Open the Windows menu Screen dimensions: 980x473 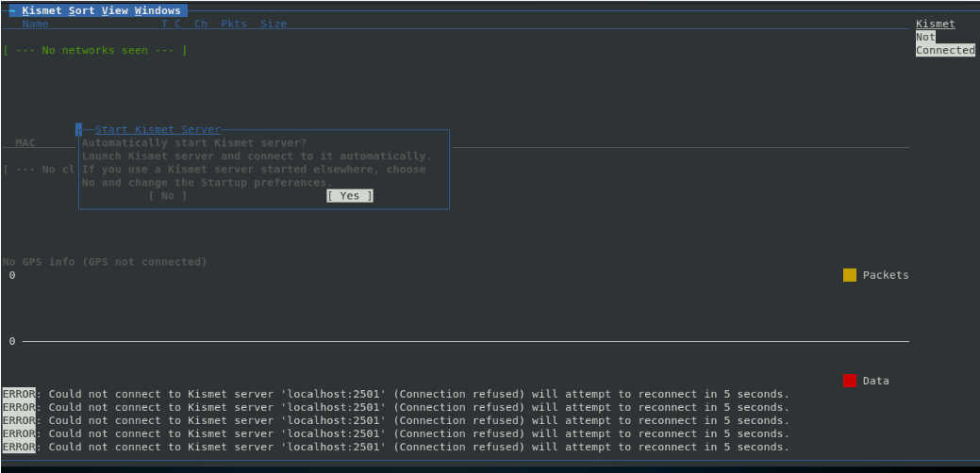pyautogui.click(x=158, y=10)
